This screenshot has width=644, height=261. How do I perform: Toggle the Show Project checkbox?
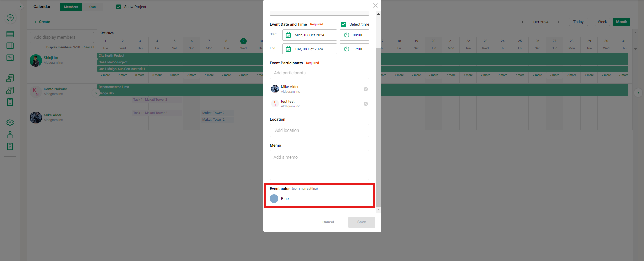pos(118,7)
